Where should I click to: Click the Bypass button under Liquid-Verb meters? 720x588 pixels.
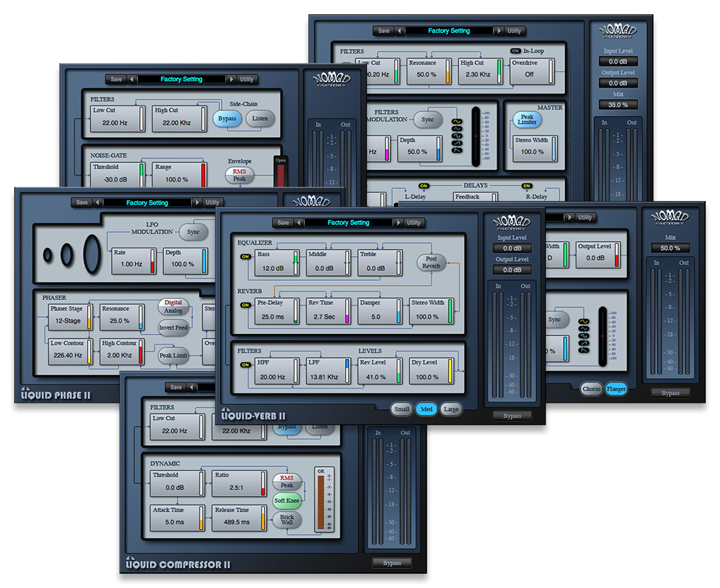pyautogui.click(x=512, y=416)
